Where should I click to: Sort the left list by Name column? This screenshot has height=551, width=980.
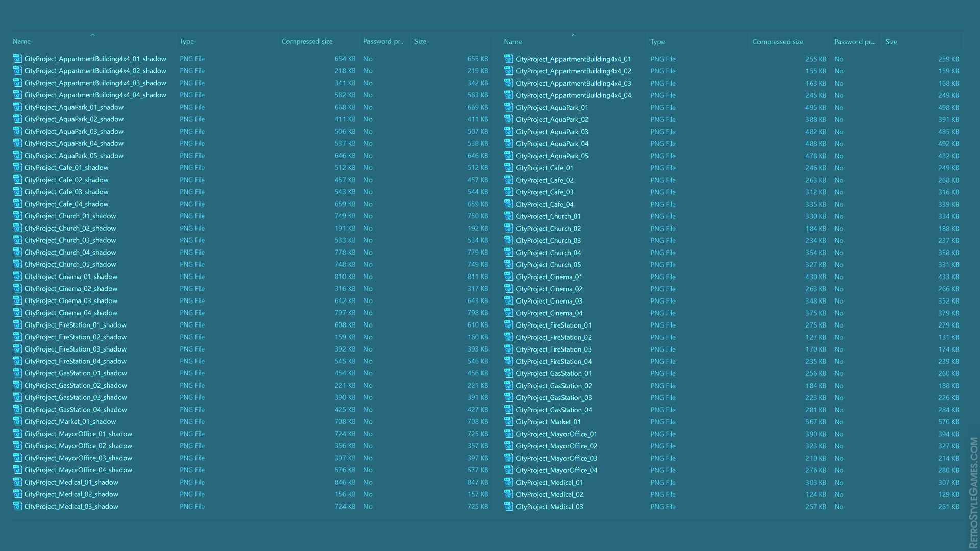coord(21,41)
